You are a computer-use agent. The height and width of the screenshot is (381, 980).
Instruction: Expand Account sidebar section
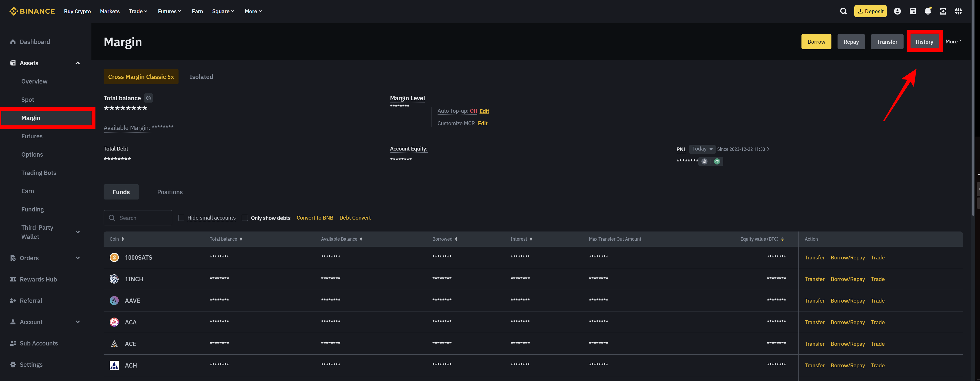click(x=78, y=322)
